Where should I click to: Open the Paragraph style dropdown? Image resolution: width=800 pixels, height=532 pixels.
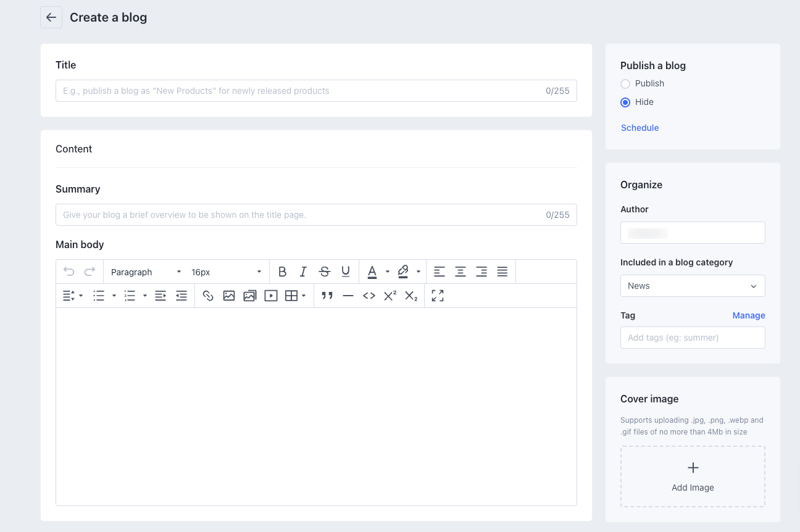146,272
